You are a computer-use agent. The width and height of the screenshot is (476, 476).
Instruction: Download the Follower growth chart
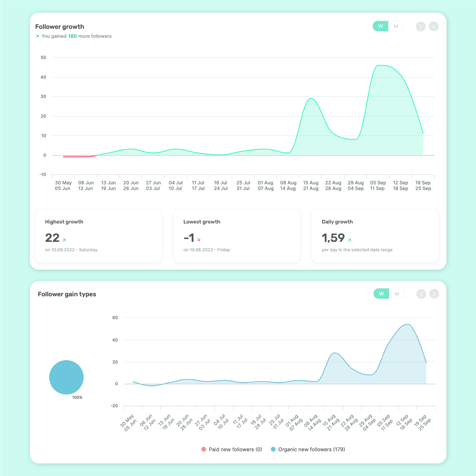pyautogui.click(x=433, y=26)
